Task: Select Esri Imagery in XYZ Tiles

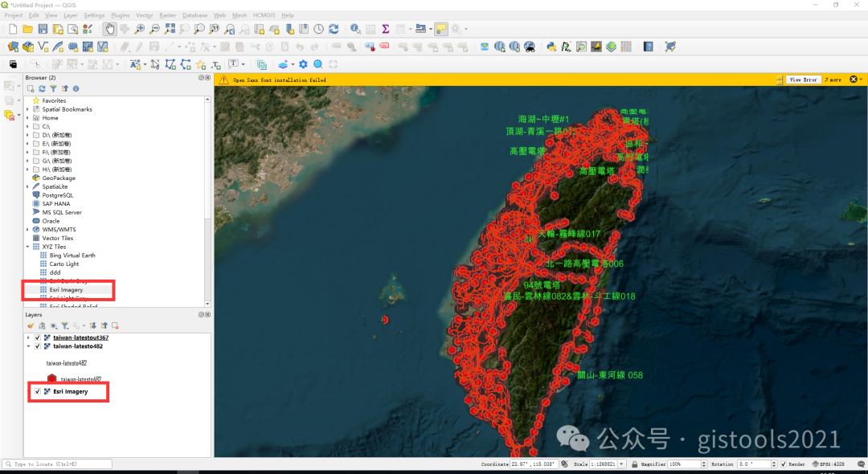Action: [66, 290]
